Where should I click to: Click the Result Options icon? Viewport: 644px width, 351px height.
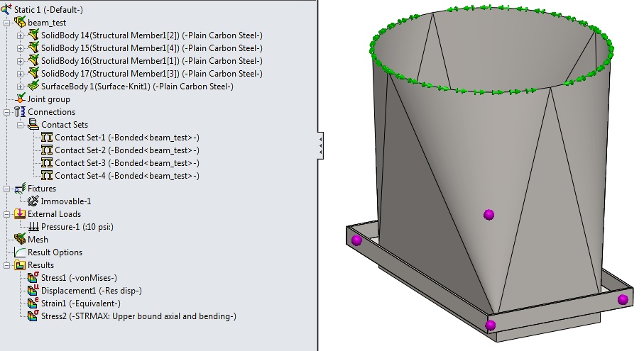tap(20, 252)
